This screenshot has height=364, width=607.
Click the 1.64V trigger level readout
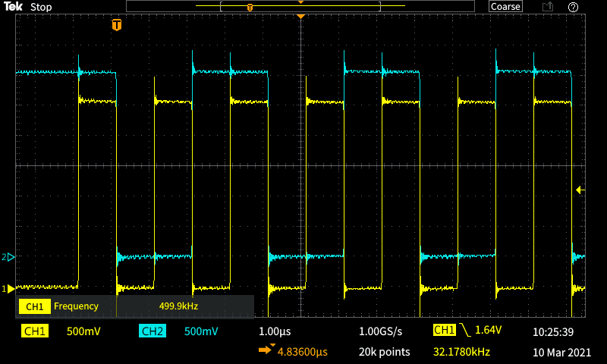click(x=491, y=331)
